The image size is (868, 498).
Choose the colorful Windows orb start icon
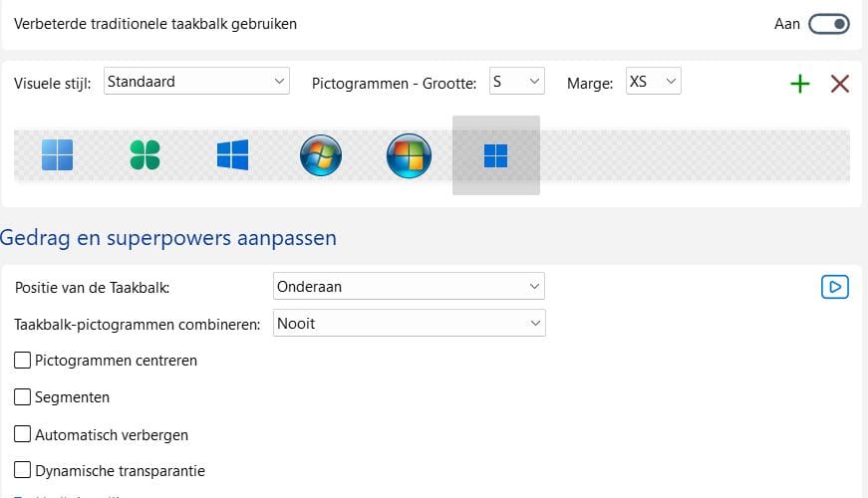[409, 155]
